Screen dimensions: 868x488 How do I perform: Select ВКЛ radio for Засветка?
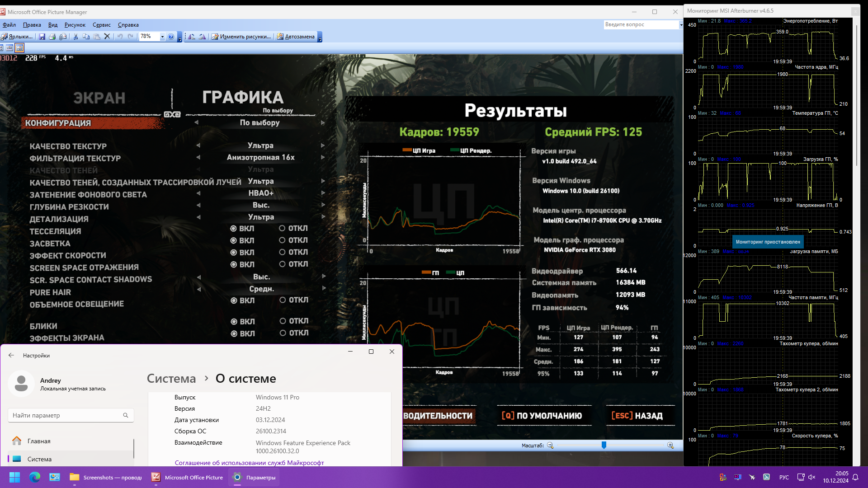pos(233,240)
